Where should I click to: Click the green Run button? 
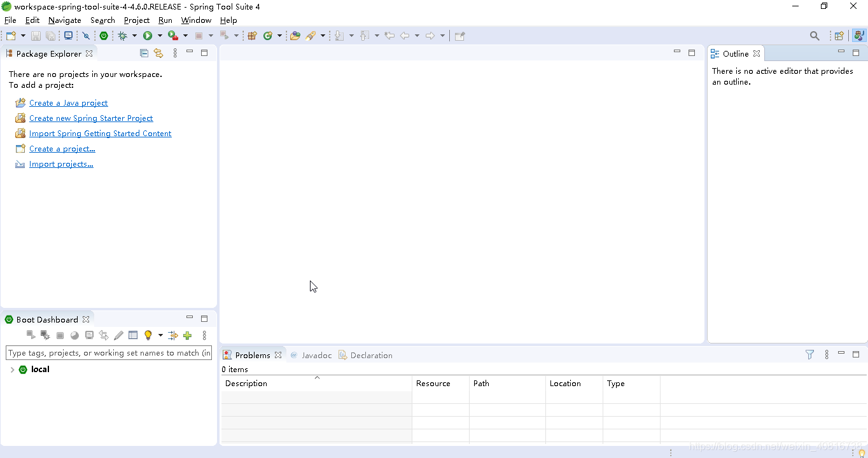click(x=148, y=36)
